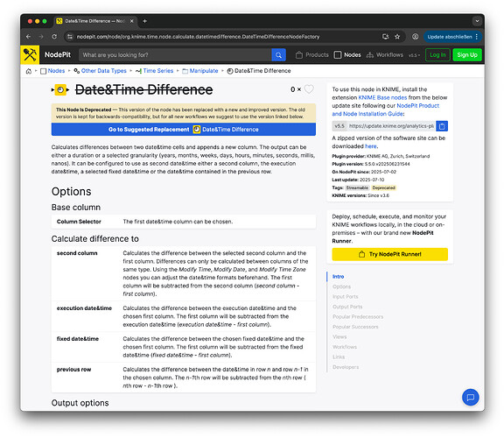The height and width of the screenshot is (438, 504).
Task: Click the search field "What are you looking for?"
Action: click(175, 55)
